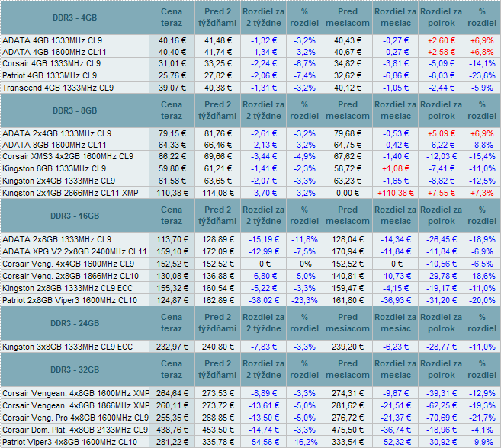
Task: Click the 172,09 € two-weeks-ago price
Action: point(218,251)
